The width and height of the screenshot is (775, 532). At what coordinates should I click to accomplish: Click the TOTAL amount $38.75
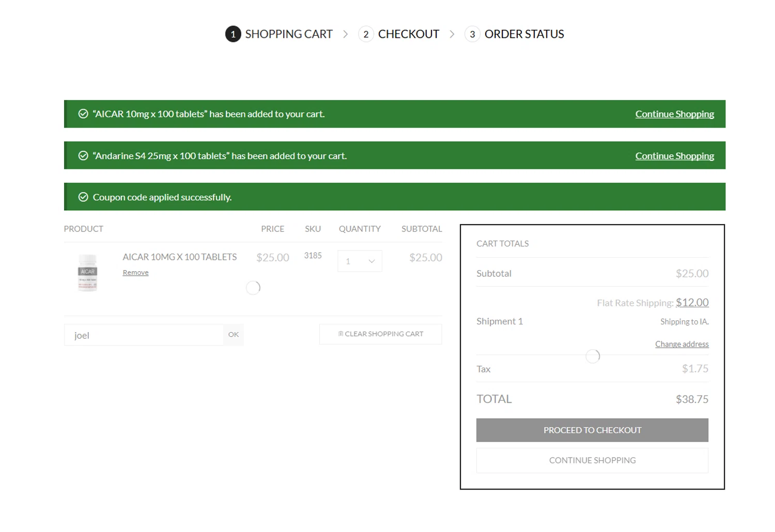pyautogui.click(x=692, y=399)
